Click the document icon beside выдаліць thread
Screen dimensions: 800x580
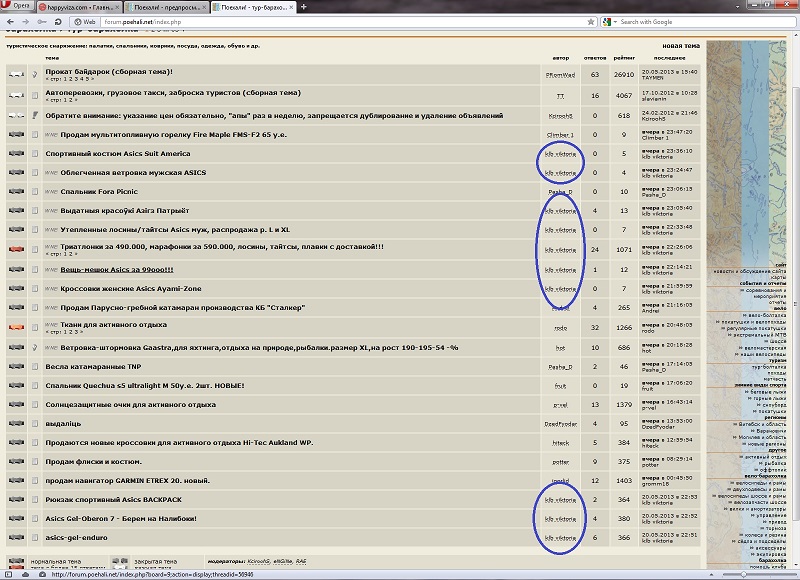(35, 424)
